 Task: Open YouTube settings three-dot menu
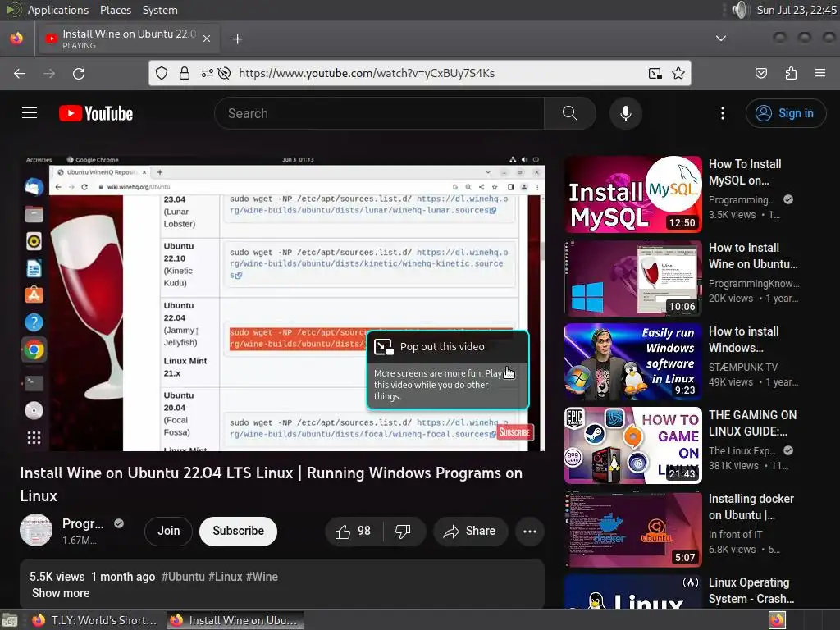click(722, 113)
